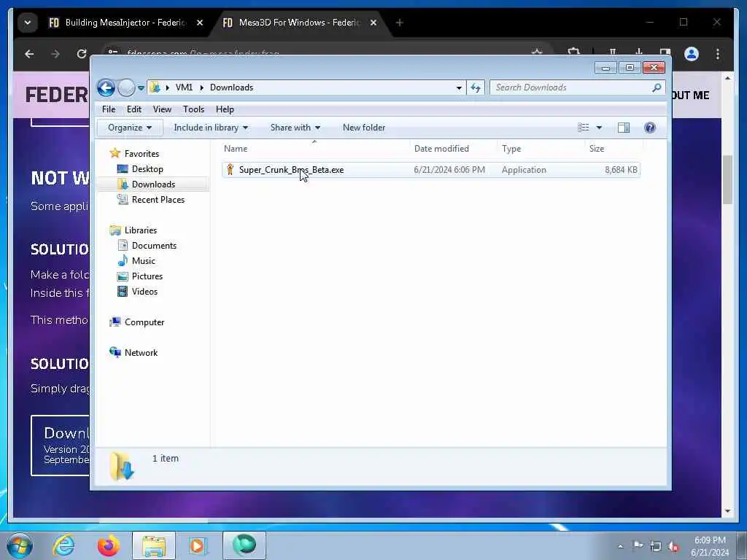Show hidden system tray icons
Viewport: 747px width, 560px height.
pos(620,547)
